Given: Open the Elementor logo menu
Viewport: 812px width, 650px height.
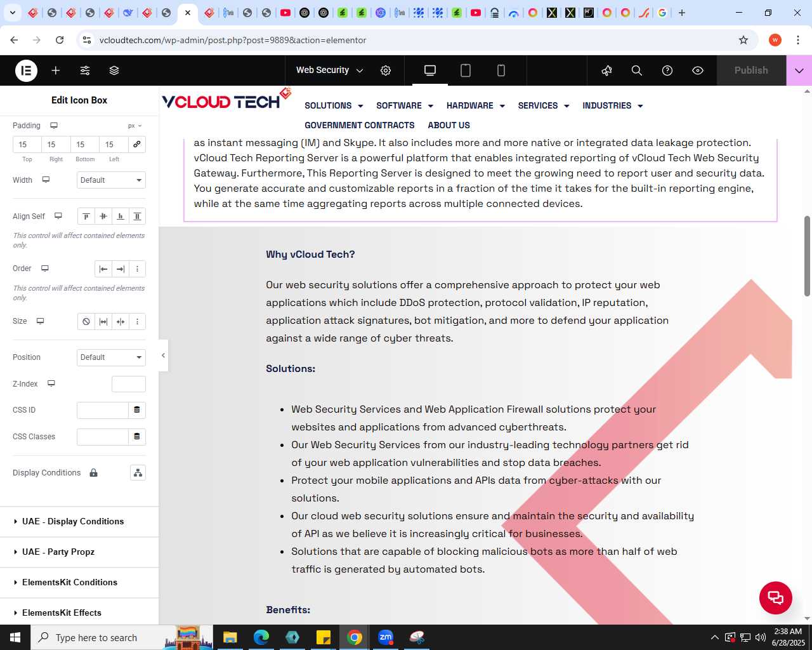Looking at the screenshot, I should coord(27,70).
